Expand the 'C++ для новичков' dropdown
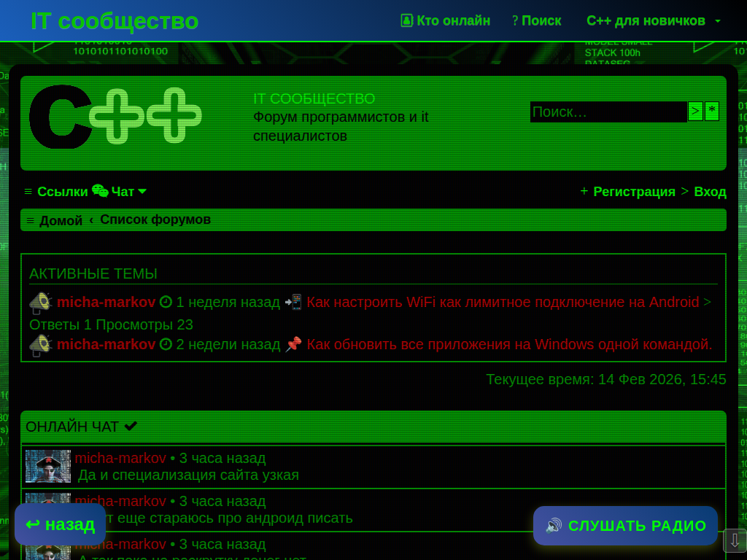This screenshot has height=560, width=747. (x=653, y=20)
